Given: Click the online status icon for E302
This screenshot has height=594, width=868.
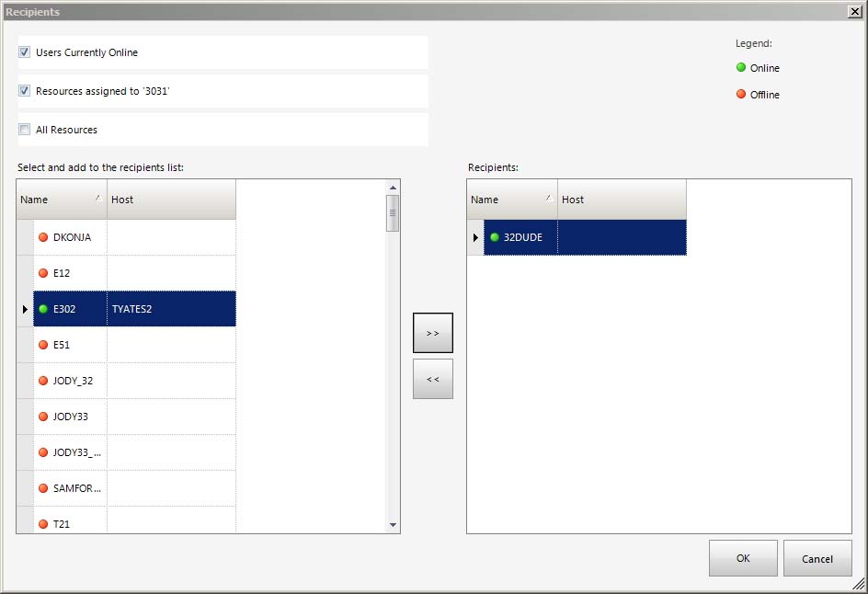Looking at the screenshot, I should coord(43,309).
